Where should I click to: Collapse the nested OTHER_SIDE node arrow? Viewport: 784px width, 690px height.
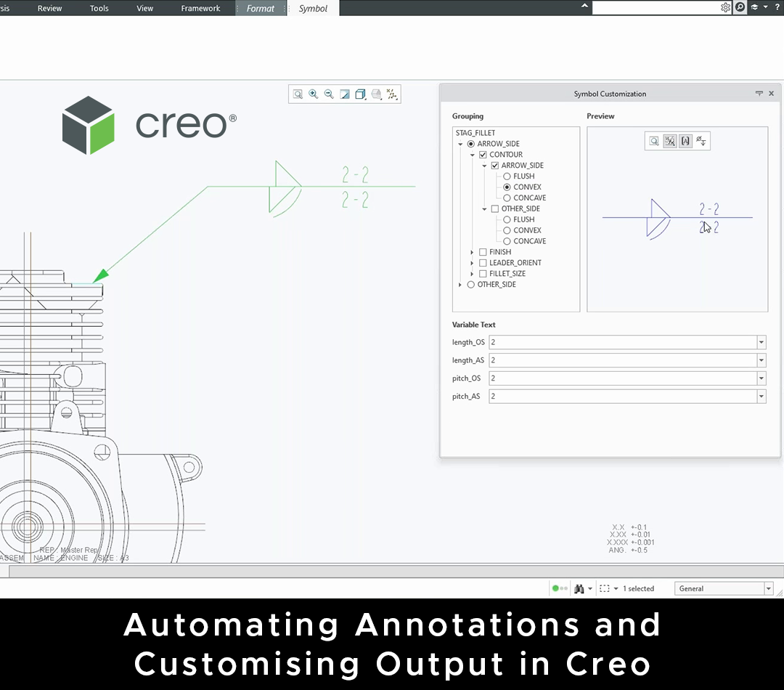tap(484, 209)
